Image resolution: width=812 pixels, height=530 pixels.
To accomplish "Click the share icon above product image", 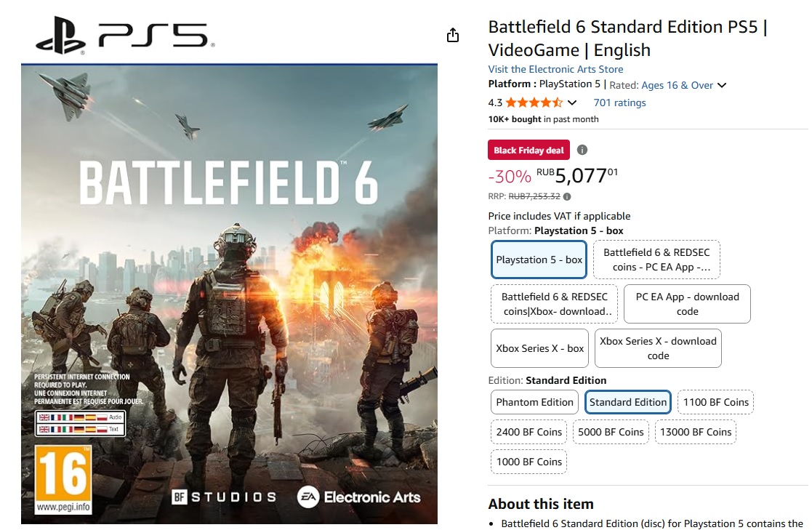I will (453, 35).
